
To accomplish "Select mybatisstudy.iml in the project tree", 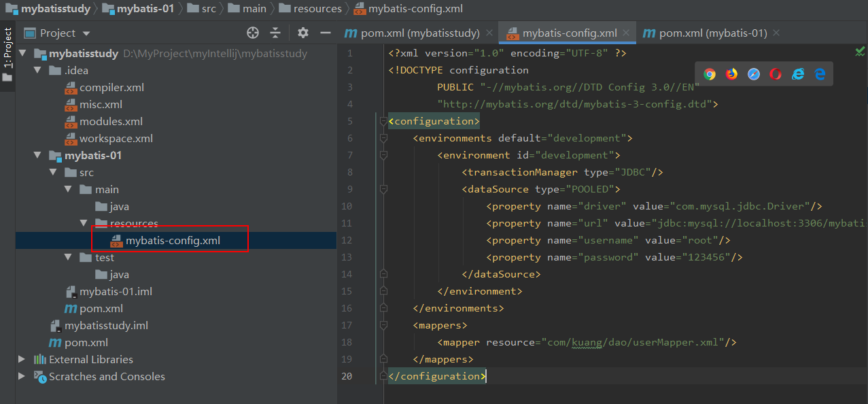I will [106, 325].
